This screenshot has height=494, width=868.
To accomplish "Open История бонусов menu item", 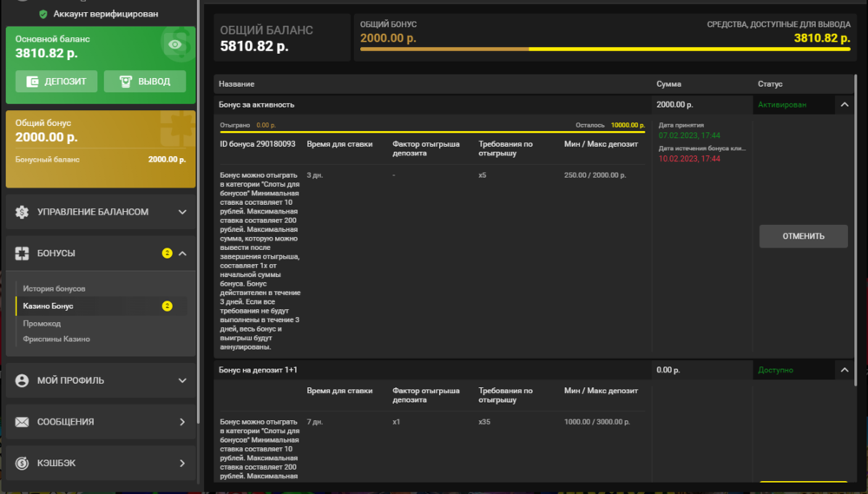I will click(54, 288).
